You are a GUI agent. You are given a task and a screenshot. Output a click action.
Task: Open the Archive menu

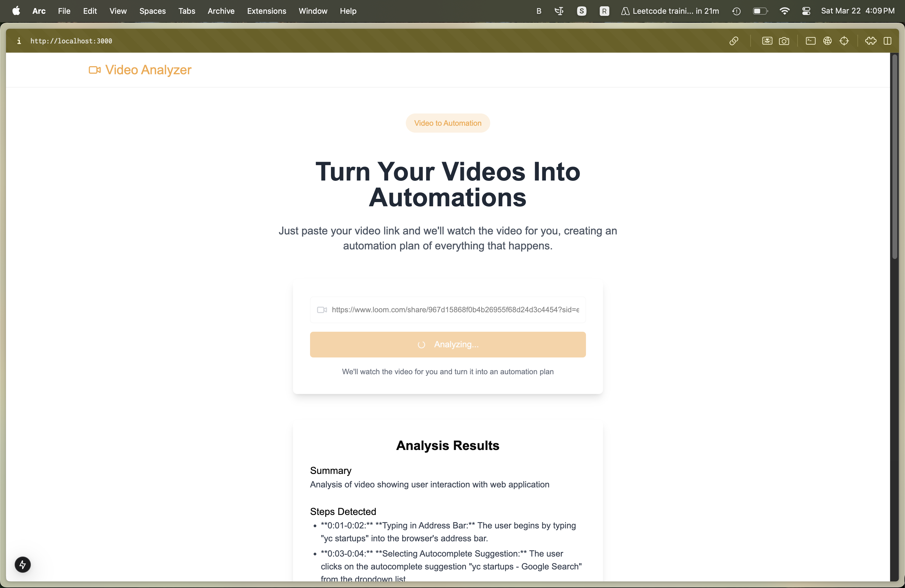[x=221, y=11]
